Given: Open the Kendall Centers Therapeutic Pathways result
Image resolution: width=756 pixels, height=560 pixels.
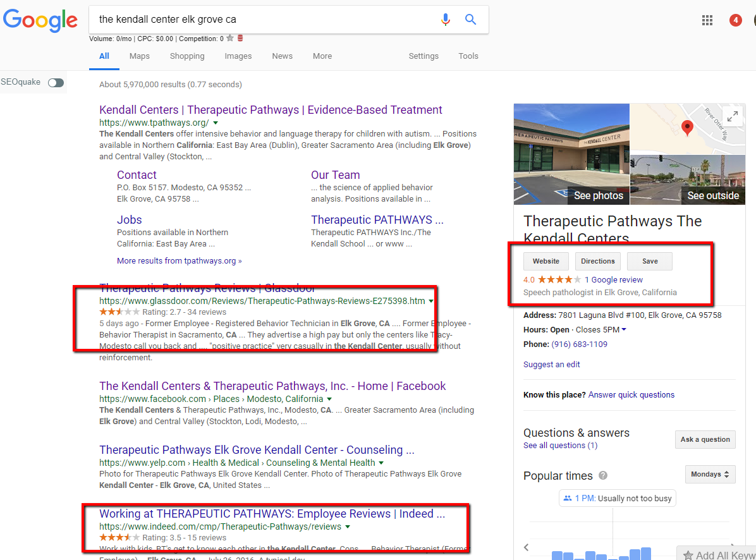Looking at the screenshot, I should click(x=271, y=110).
